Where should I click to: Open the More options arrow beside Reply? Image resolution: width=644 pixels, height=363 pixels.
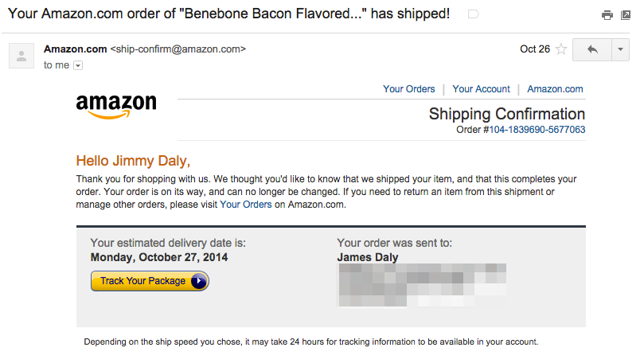(621, 49)
